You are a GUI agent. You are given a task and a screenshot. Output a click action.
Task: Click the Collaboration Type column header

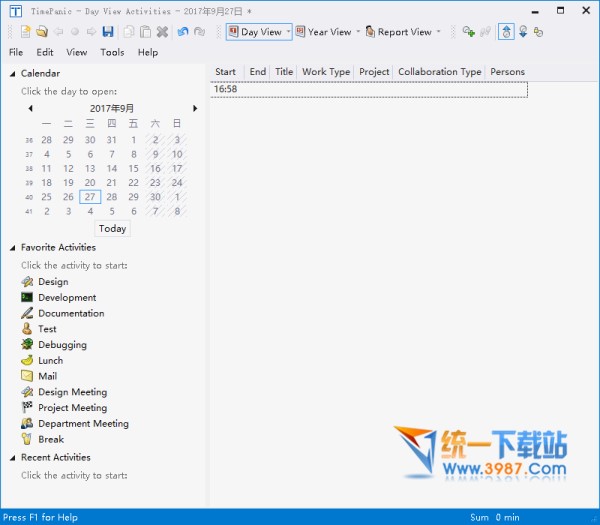[x=439, y=72]
